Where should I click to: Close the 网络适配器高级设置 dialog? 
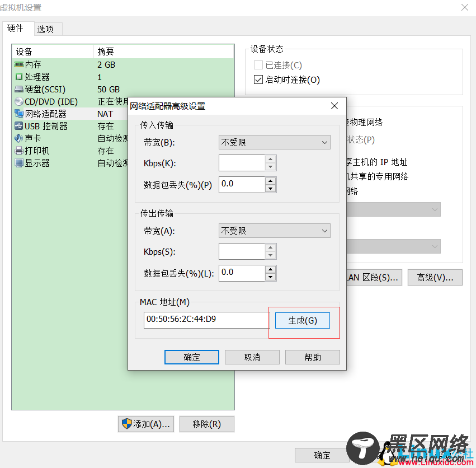point(334,106)
